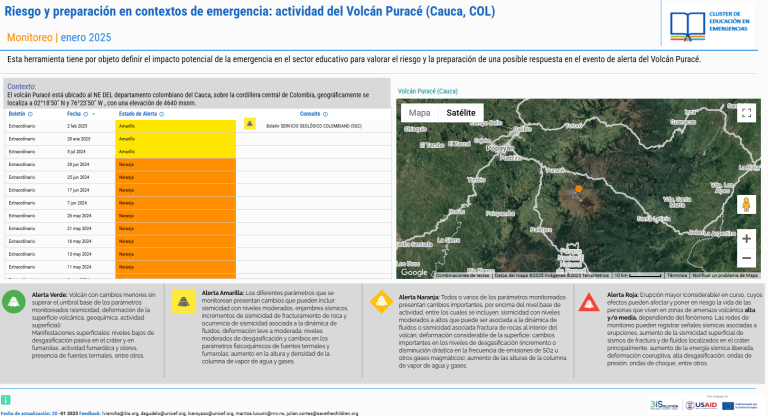Click the Street View pegman icon
Screen dimensions: 768x416
point(745,205)
